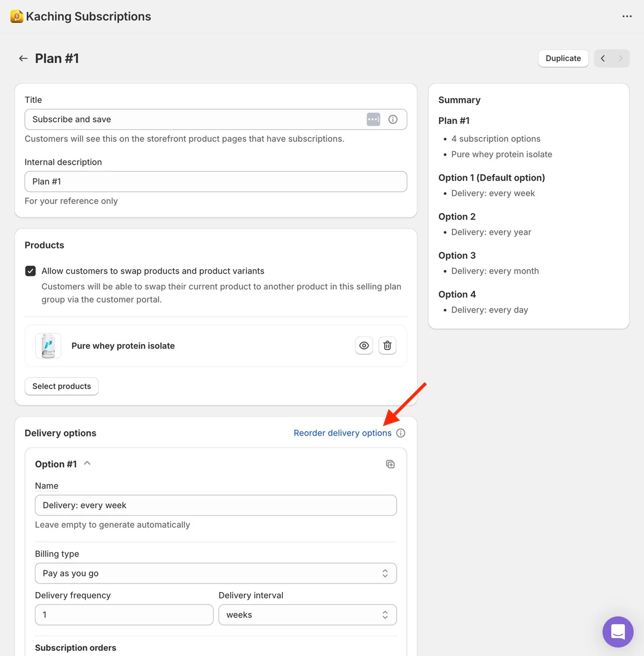Delete Pure whey protein isolate via trash icon

pyautogui.click(x=387, y=346)
